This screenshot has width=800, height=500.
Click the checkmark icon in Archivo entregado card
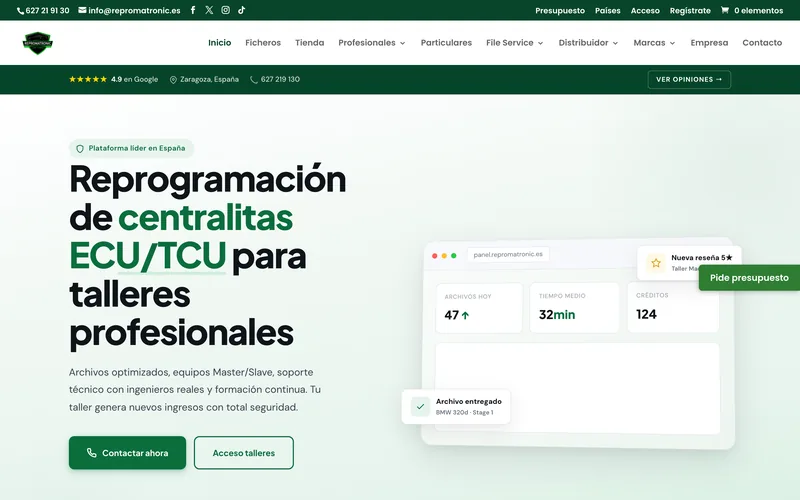[420, 407]
